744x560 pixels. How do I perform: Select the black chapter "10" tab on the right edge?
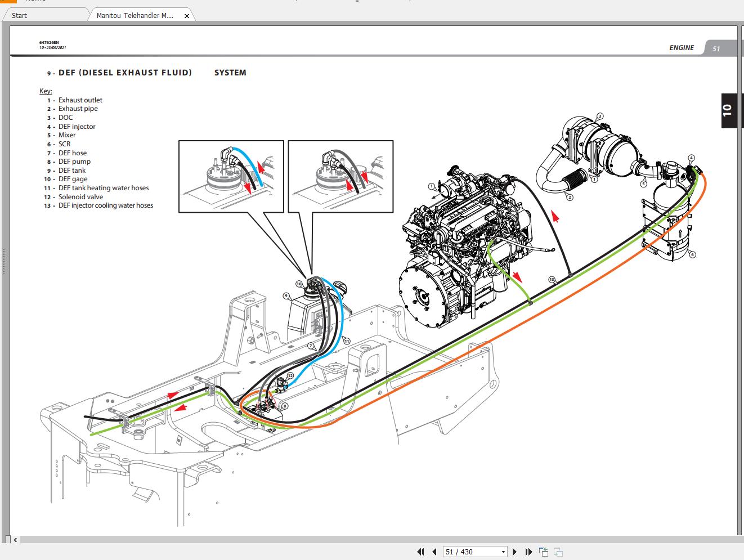point(729,110)
